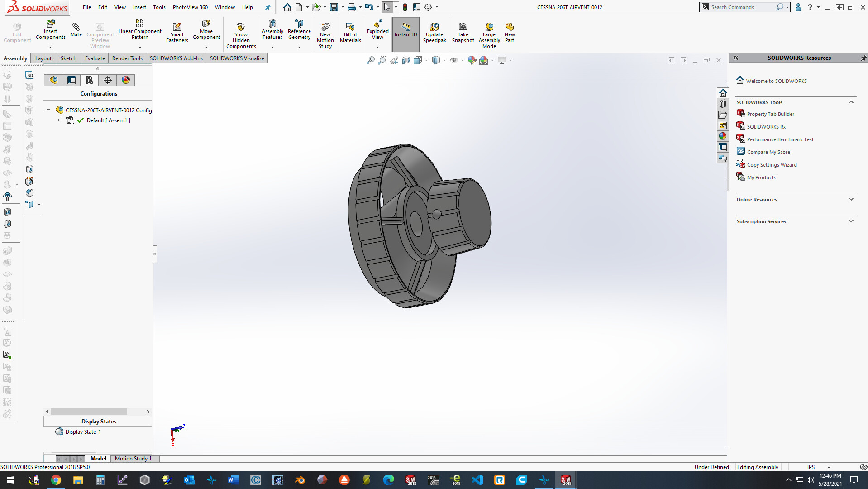Click Rebuild traffic light icon
The width and height of the screenshot is (868, 489).
pos(405,7)
